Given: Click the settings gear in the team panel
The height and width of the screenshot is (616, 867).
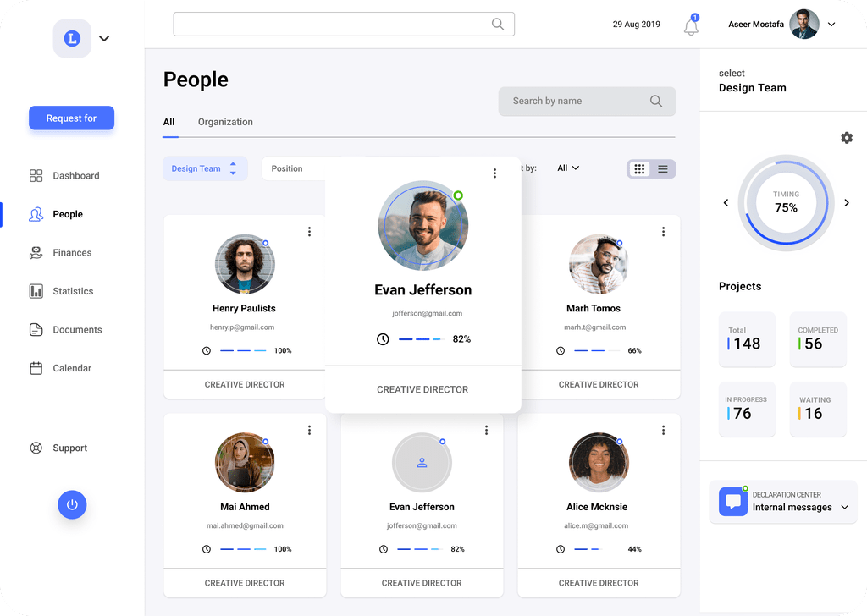Looking at the screenshot, I should tap(847, 138).
